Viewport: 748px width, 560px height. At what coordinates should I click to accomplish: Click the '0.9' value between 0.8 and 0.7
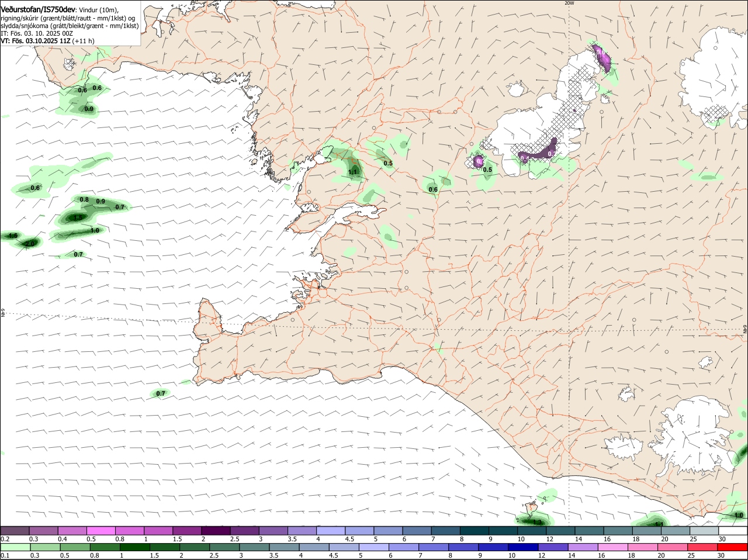(101, 202)
